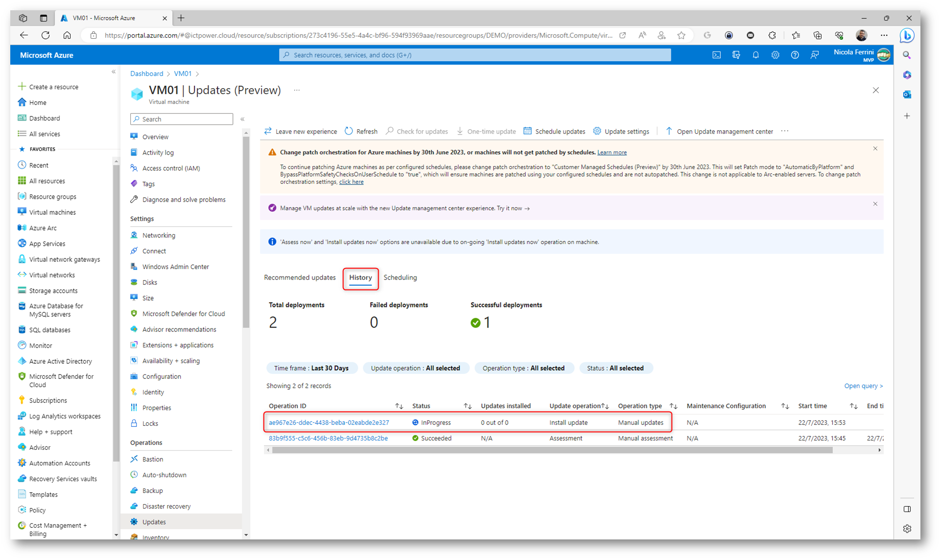Open Networking under Settings
This screenshot has width=941, height=560.
pyautogui.click(x=159, y=235)
